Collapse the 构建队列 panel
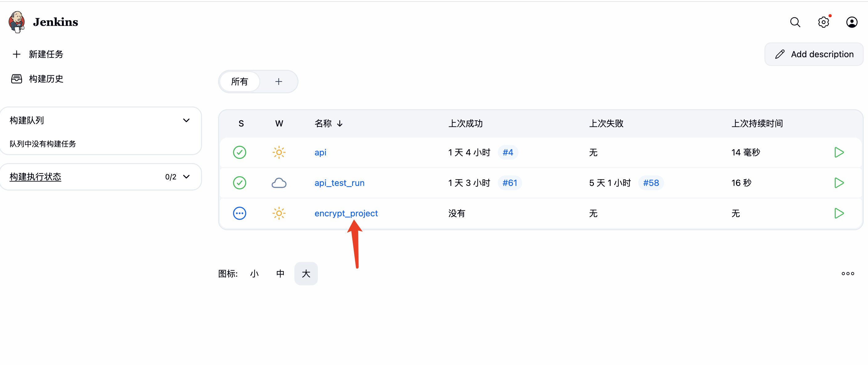The height and width of the screenshot is (365, 868). pos(186,121)
